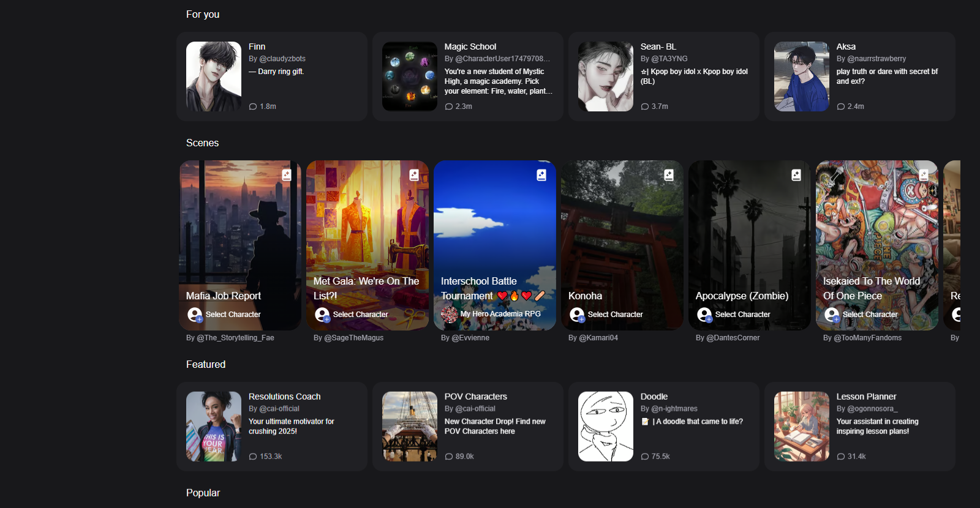This screenshot has height=508, width=980.
Task: Click scene badge icon on Konoha card
Action: 669,175
